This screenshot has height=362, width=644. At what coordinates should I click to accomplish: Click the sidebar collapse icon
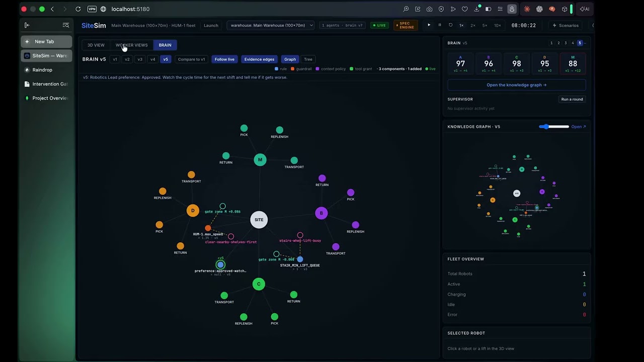[x=27, y=25]
